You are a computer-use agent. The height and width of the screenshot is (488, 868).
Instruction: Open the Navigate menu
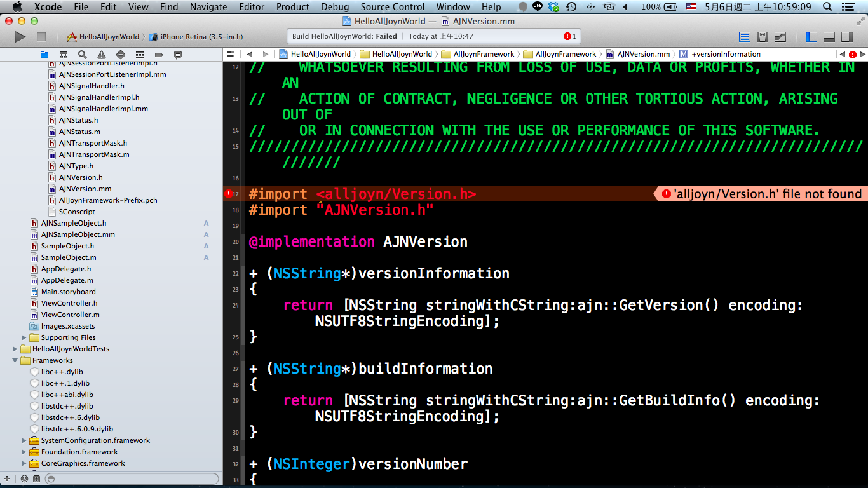208,7
